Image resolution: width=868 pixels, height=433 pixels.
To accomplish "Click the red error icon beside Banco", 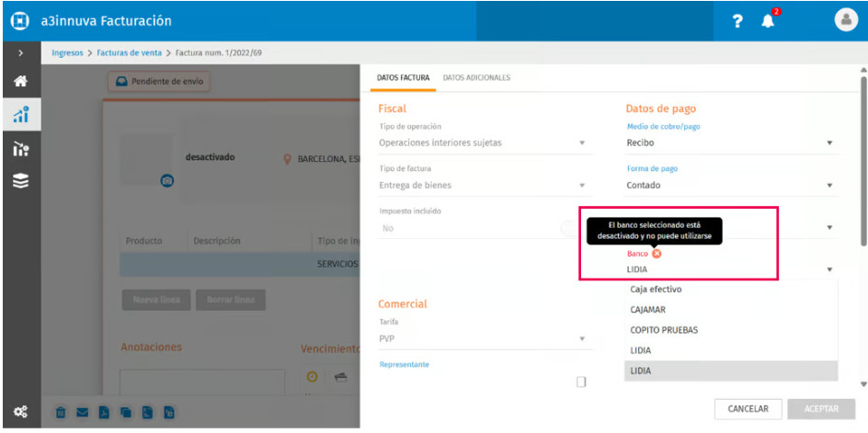I will pyautogui.click(x=657, y=254).
